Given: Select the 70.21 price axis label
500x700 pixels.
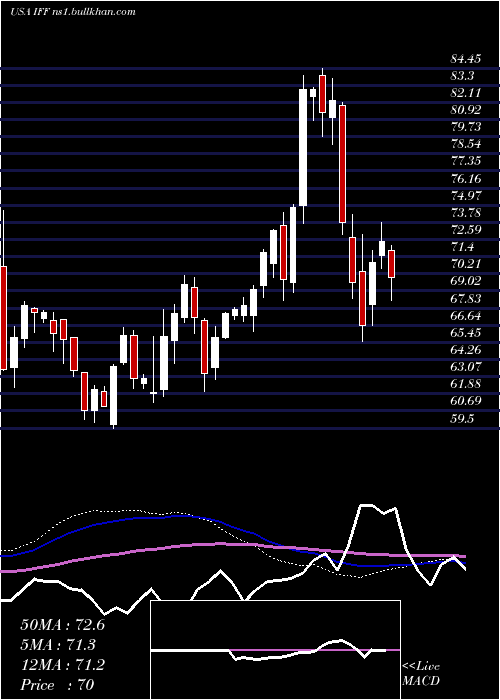Looking at the screenshot, I should coord(466,264).
